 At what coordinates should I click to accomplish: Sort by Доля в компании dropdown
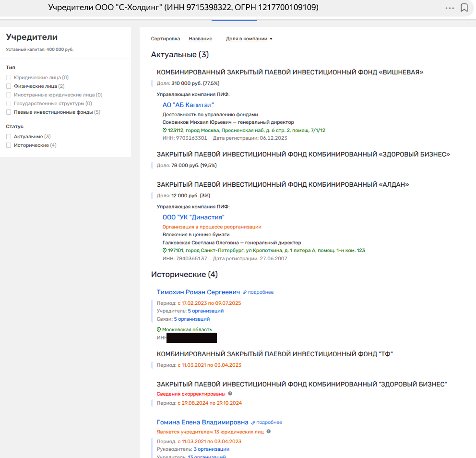point(249,39)
